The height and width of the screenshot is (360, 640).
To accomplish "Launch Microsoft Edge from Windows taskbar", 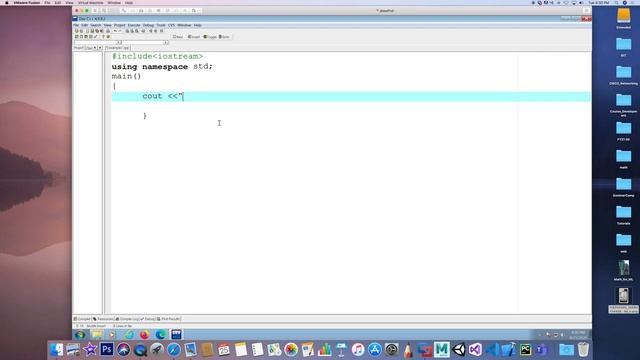I will point(160,335).
